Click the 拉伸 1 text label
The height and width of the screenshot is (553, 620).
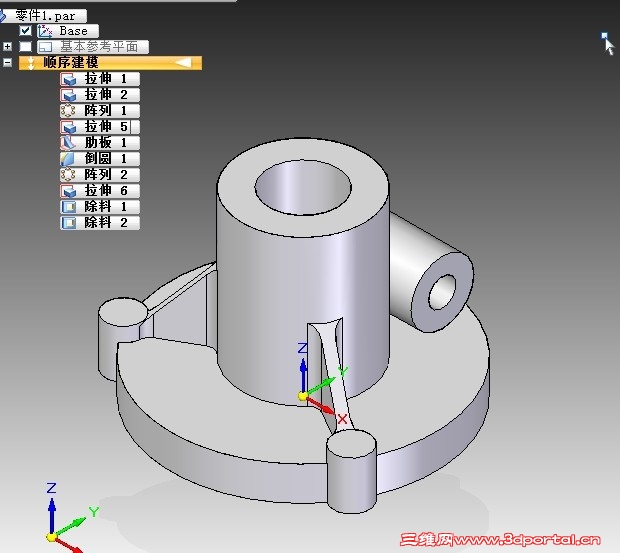pos(106,79)
